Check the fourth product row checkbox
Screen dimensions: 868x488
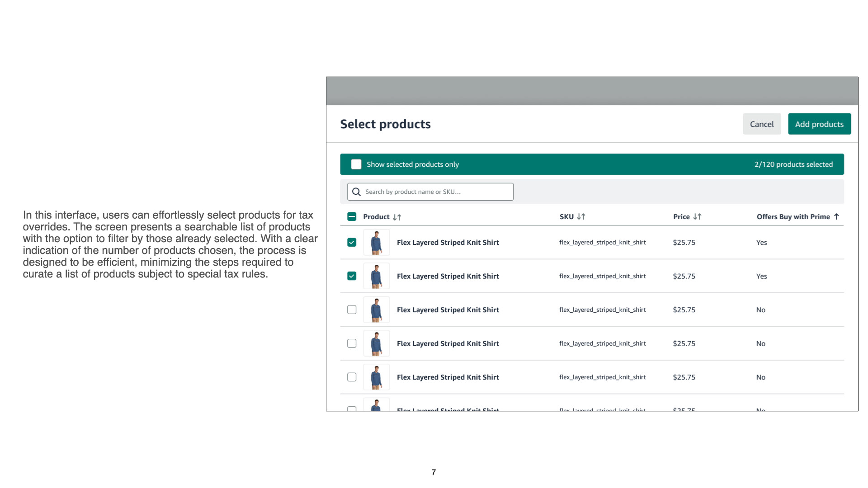point(352,343)
